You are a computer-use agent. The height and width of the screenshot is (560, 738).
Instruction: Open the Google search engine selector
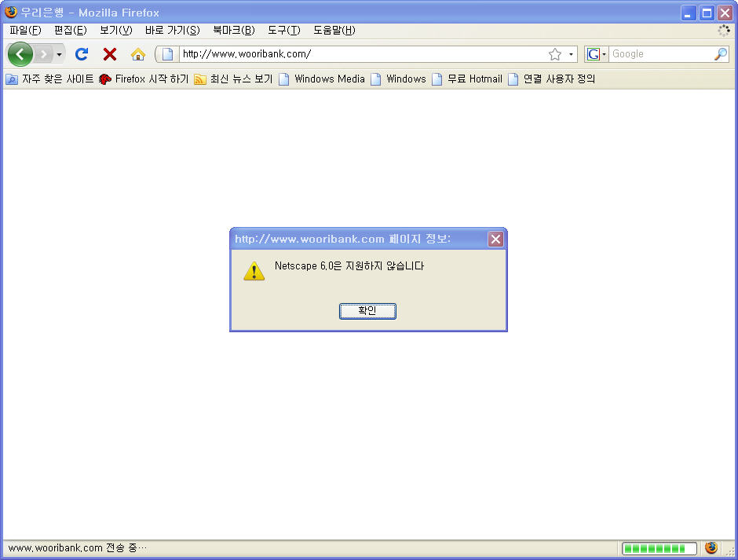click(597, 54)
